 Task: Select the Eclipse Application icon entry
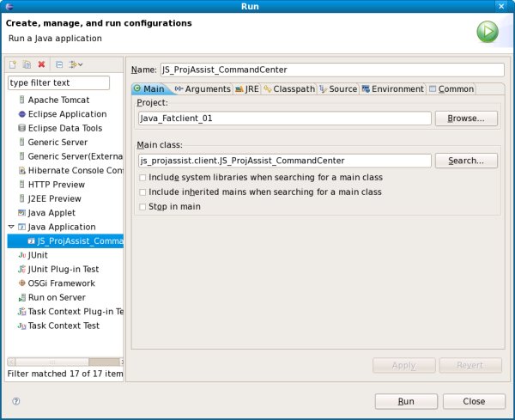[21, 114]
